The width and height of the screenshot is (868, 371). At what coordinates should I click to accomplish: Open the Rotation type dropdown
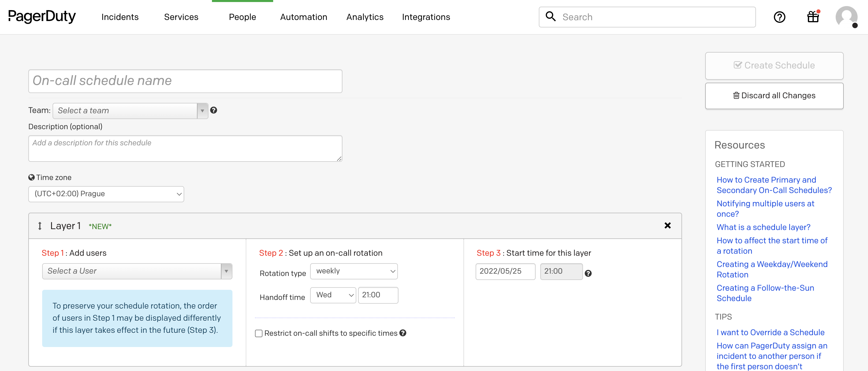coord(354,271)
